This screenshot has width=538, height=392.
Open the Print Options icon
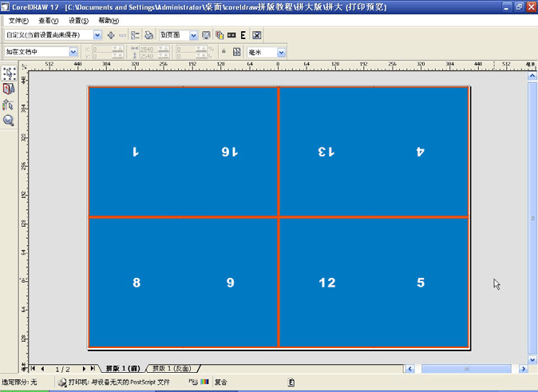point(135,36)
